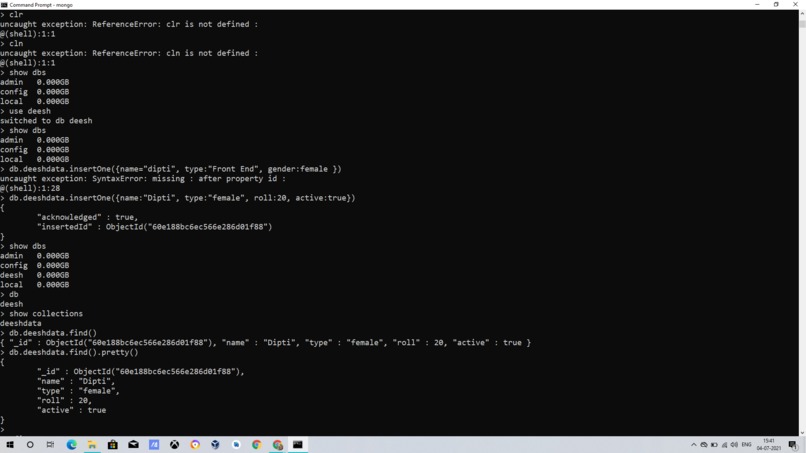Check the battery status tray icon
806x453 pixels.
714,445
